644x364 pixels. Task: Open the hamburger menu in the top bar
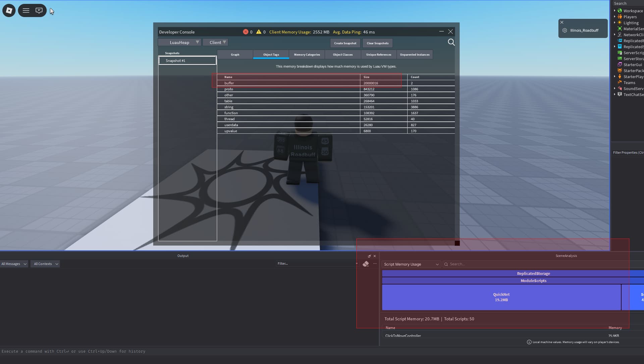pyautogui.click(x=26, y=11)
